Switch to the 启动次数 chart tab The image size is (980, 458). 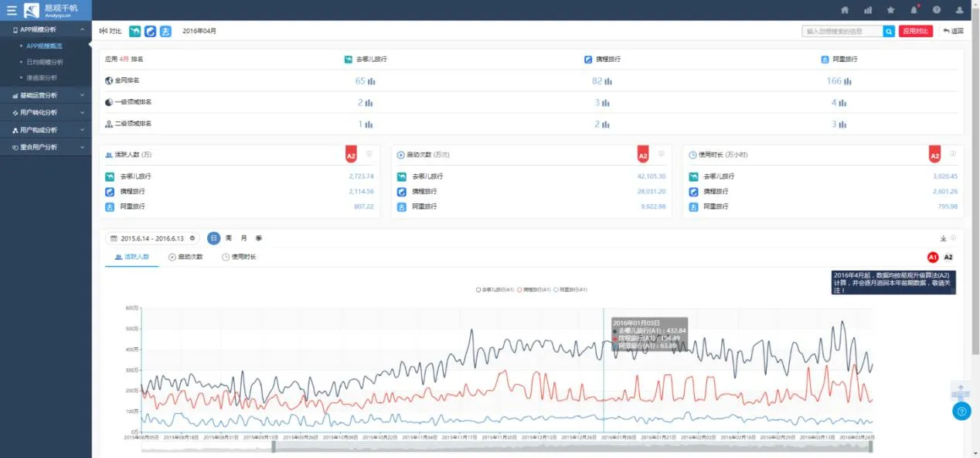185,257
